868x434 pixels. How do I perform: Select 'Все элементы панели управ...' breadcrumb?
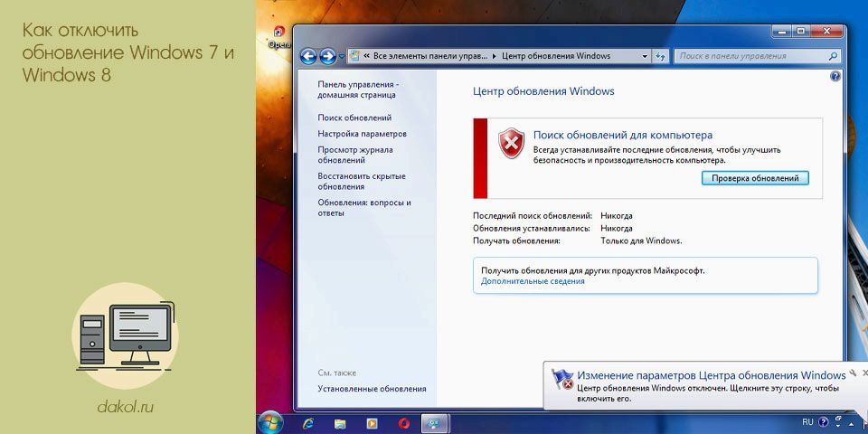tap(431, 56)
